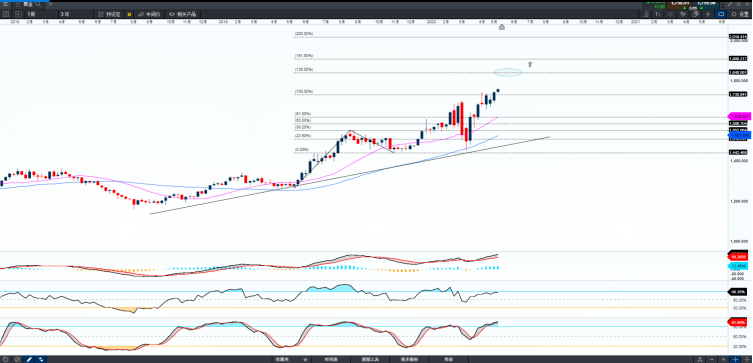Click the reset chart icon at bottom left
The width and height of the screenshot is (753, 363).
pos(5,359)
